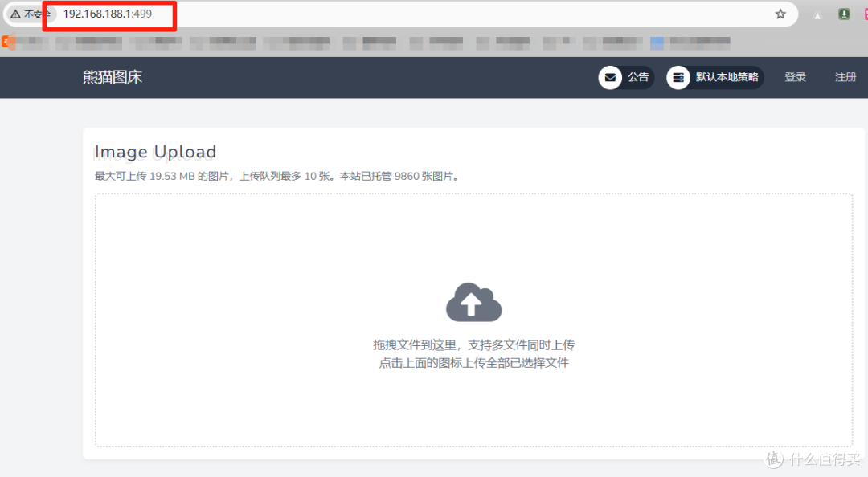This screenshot has height=477, width=868.
Task: Select the 默认本地策略 strategy label
Action: 727,77
